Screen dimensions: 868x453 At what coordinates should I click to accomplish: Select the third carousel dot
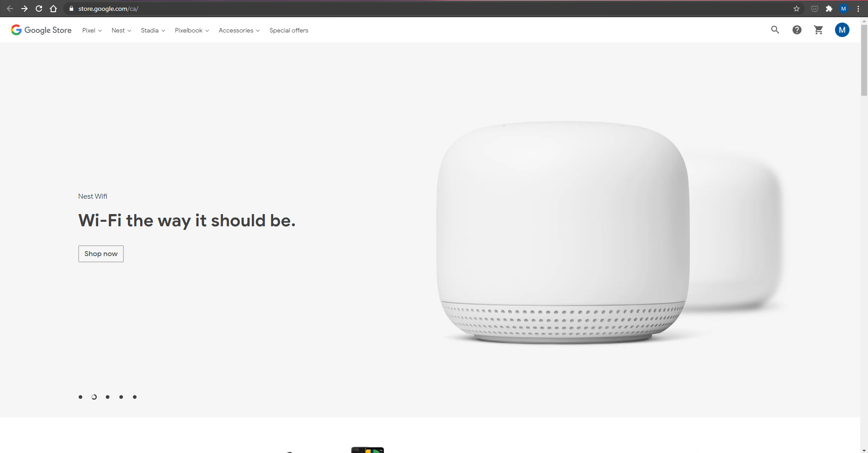[x=108, y=397]
